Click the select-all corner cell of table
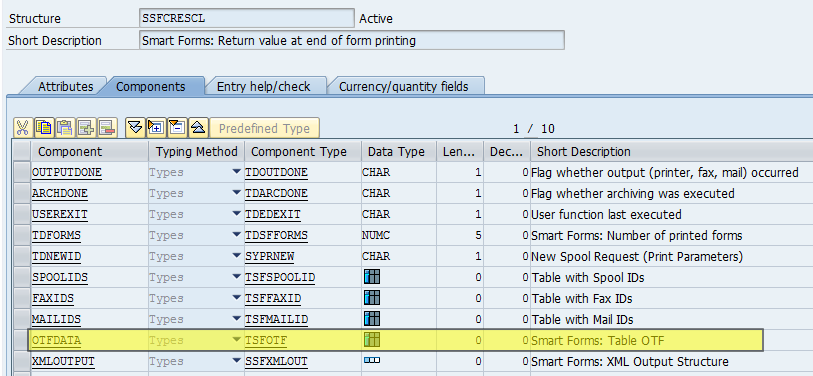This screenshot has height=376, width=813. click(x=21, y=151)
